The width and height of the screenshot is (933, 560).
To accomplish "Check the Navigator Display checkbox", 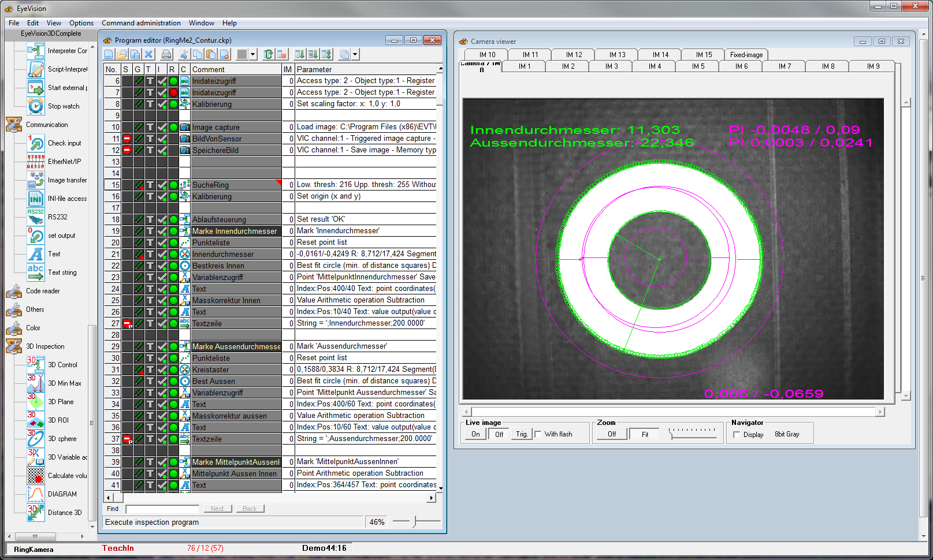I will tap(737, 435).
